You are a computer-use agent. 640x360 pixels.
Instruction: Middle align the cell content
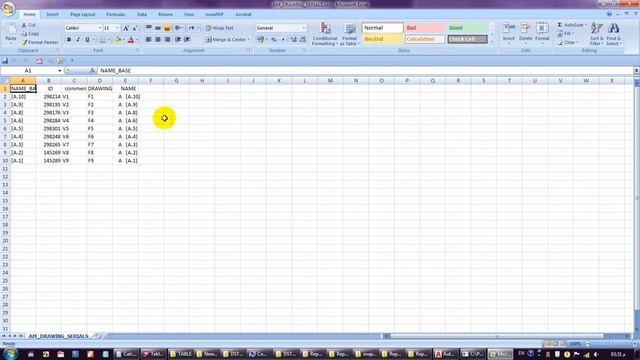[x=158, y=28]
